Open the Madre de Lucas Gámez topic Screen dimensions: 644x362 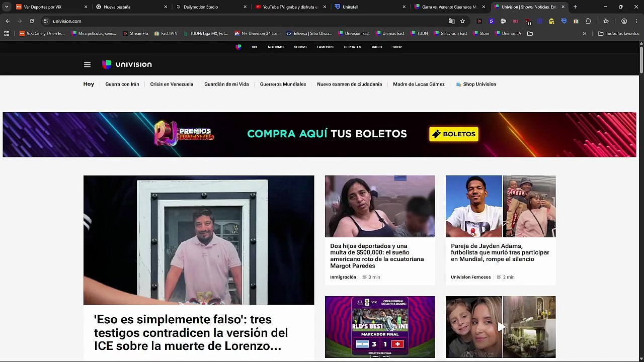(x=419, y=84)
